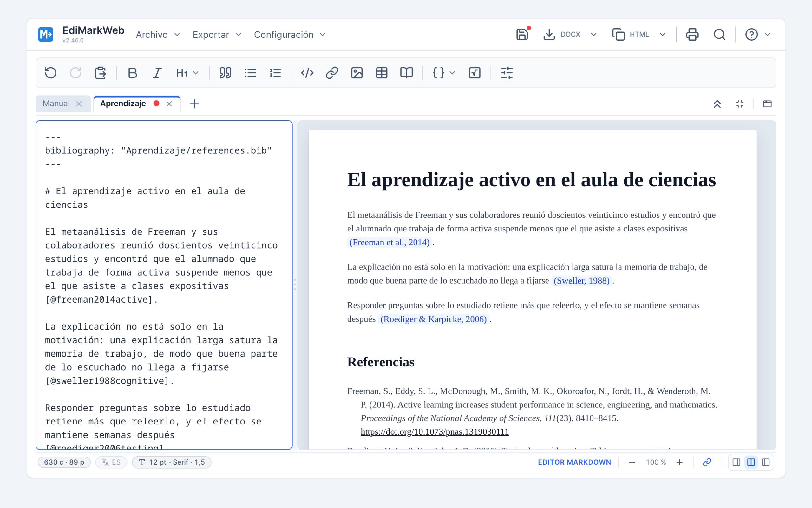Insert an image
The width and height of the screenshot is (812, 508).
(357, 73)
